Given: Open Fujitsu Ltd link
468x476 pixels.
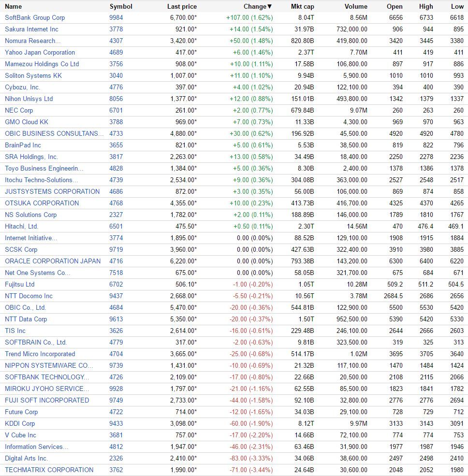Looking at the screenshot, I should [20, 284].
